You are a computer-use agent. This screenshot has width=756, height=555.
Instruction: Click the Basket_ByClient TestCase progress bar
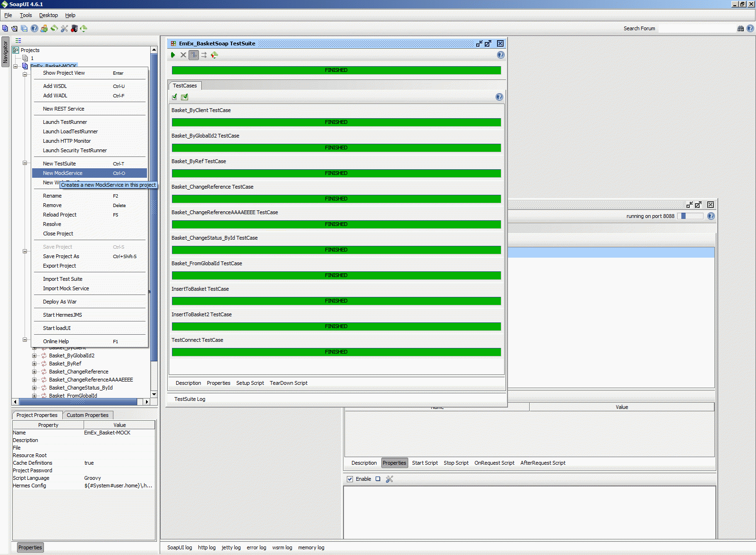tap(336, 122)
